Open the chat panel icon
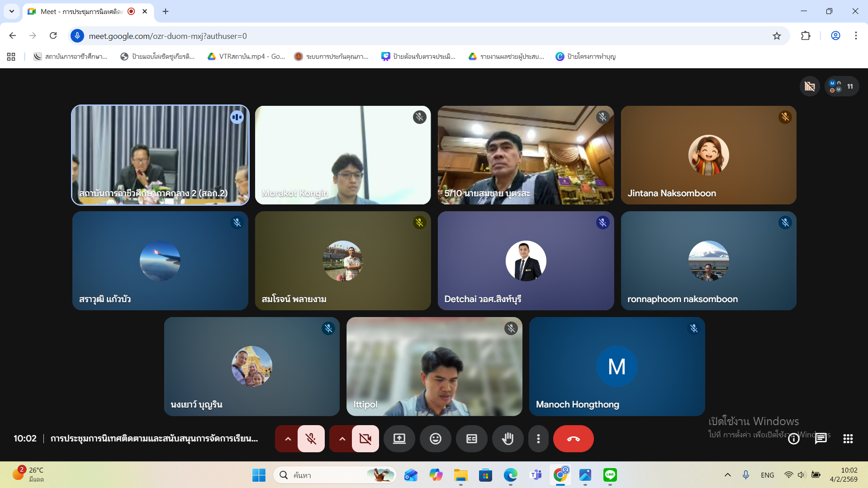Screen dimensions: 868x488 pos(821,438)
